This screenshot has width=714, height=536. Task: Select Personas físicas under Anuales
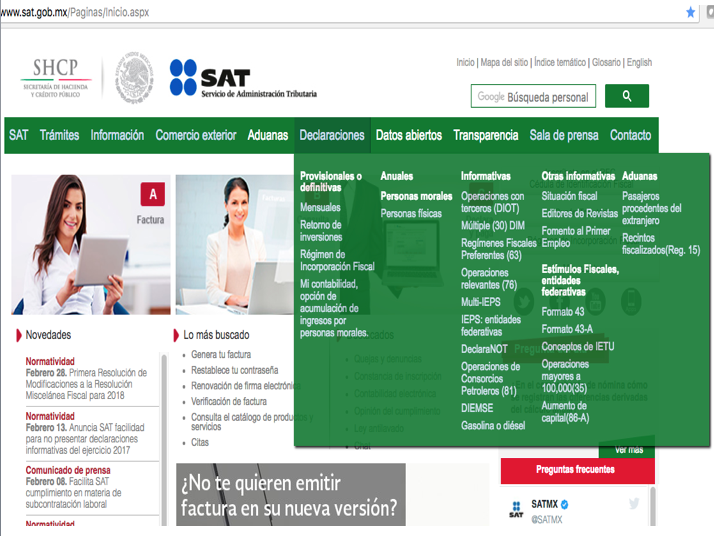pos(411,214)
